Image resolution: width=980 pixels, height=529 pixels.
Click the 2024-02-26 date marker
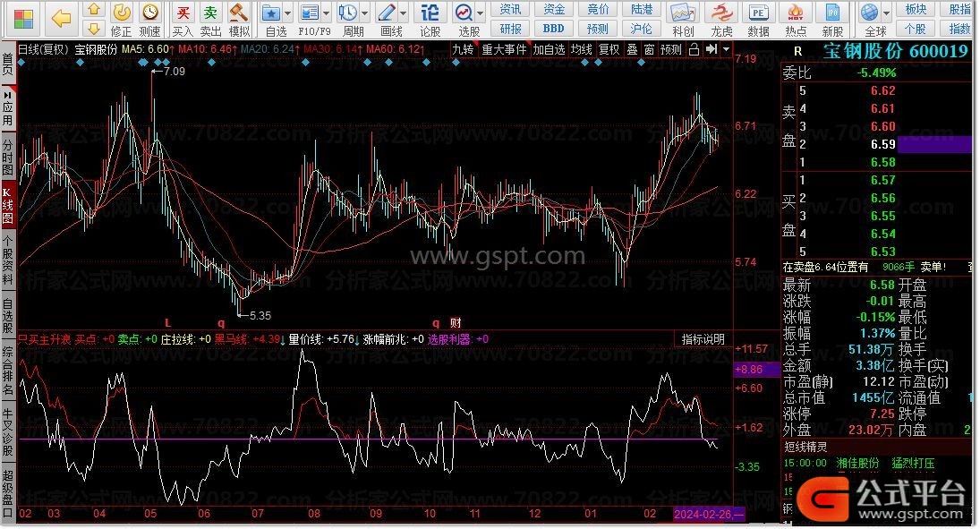(x=709, y=514)
